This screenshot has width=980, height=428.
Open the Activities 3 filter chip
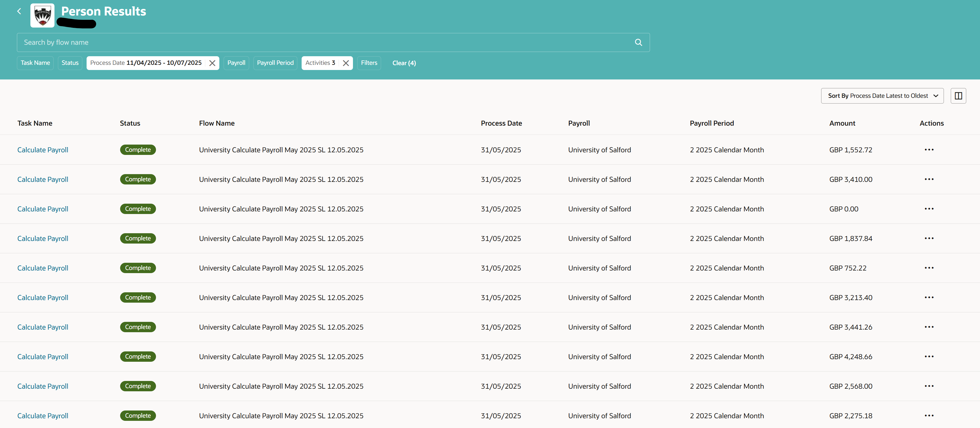pos(320,63)
